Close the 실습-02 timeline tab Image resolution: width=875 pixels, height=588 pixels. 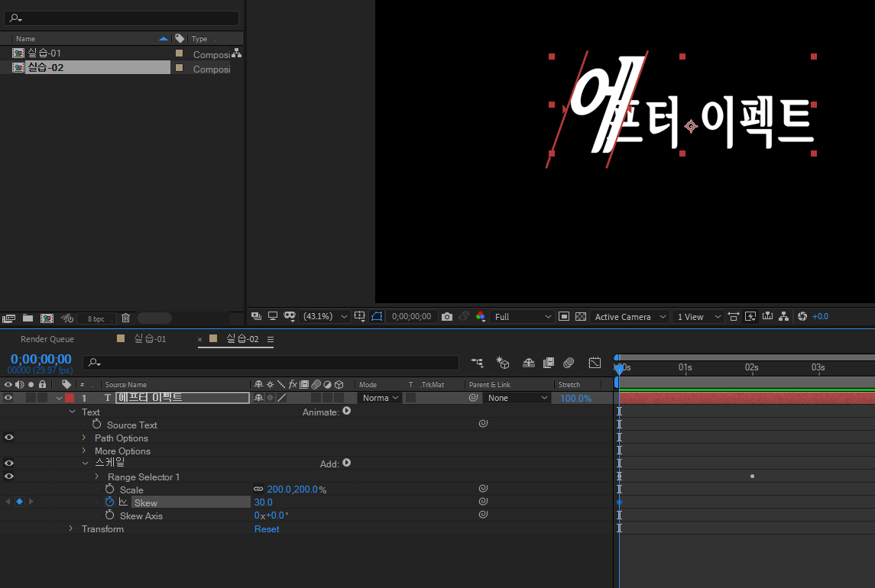click(x=199, y=339)
